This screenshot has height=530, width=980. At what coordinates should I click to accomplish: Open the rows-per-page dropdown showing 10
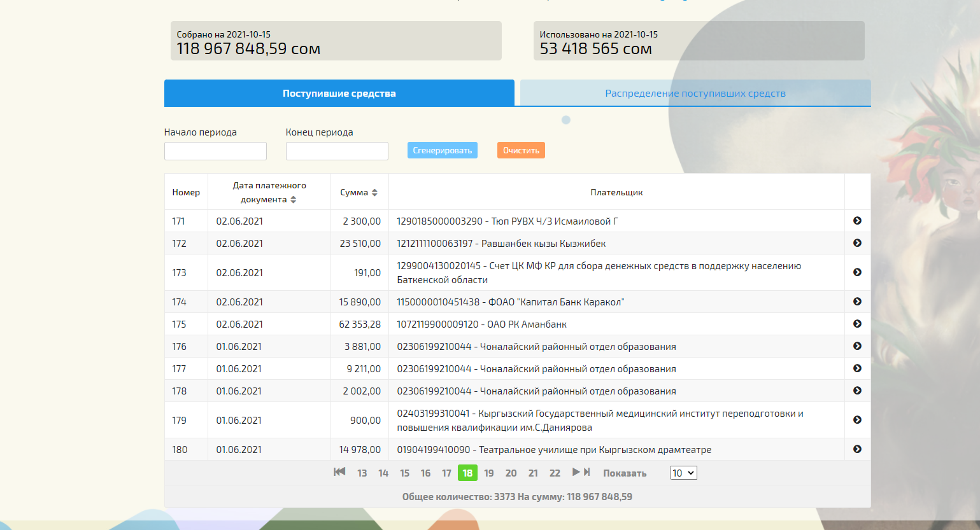[683, 473]
